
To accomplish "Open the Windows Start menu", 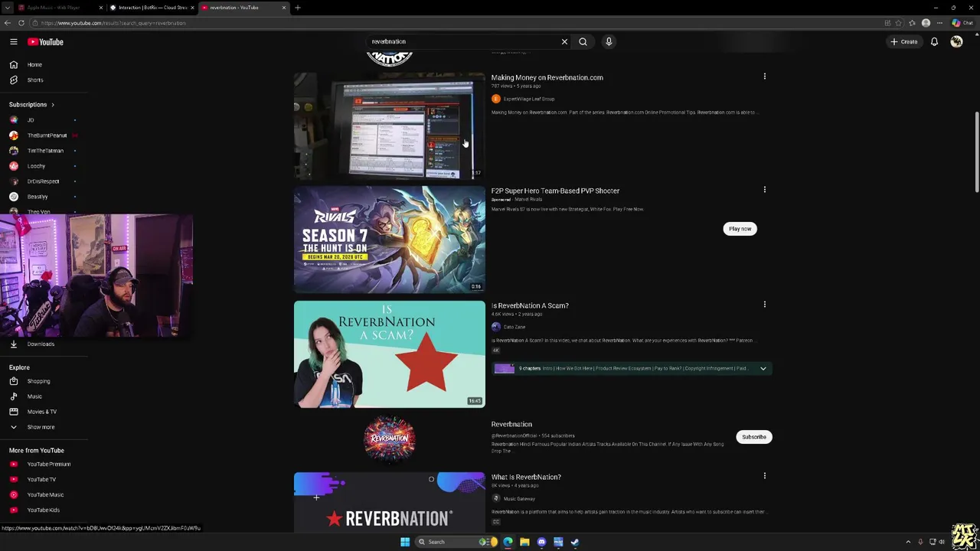I will 405,542.
